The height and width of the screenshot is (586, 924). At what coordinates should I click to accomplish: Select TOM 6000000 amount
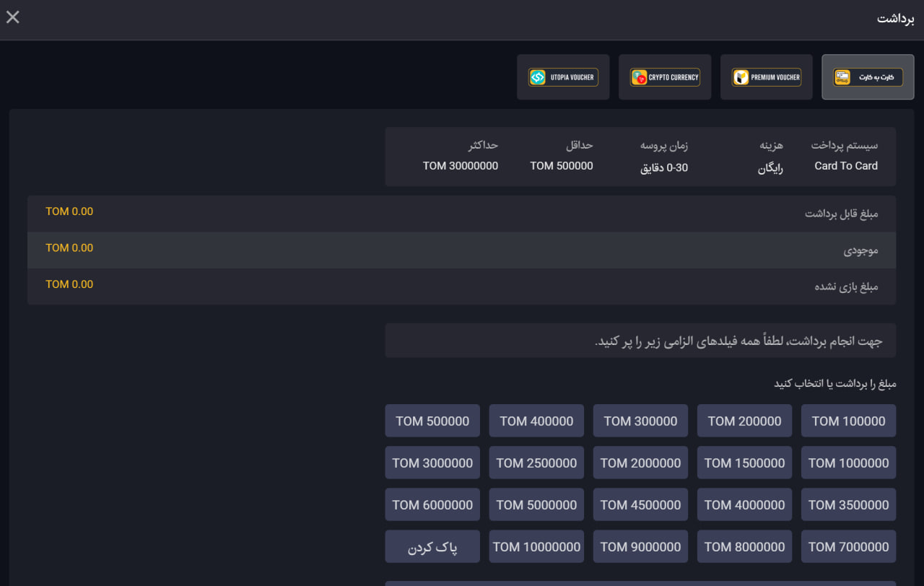432,504
